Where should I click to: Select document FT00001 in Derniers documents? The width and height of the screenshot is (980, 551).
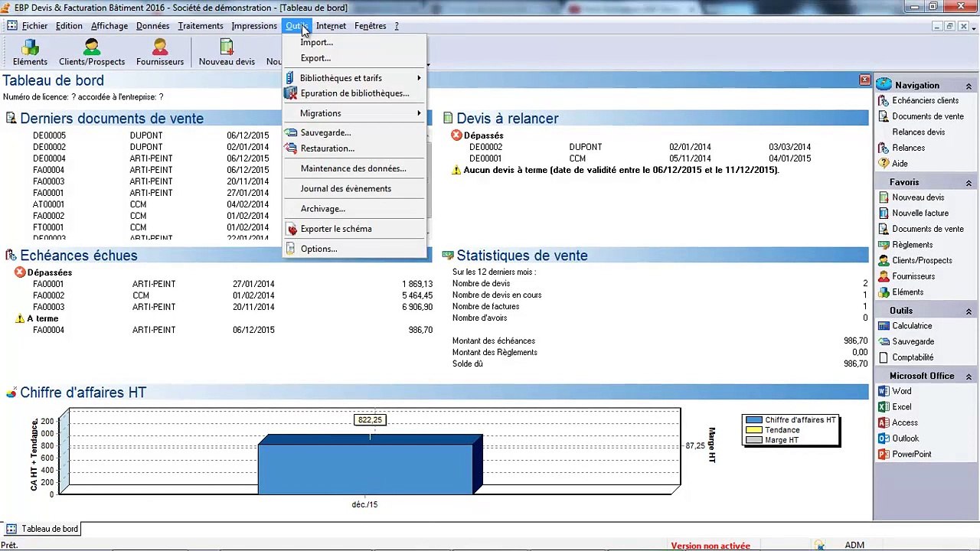pos(48,227)
